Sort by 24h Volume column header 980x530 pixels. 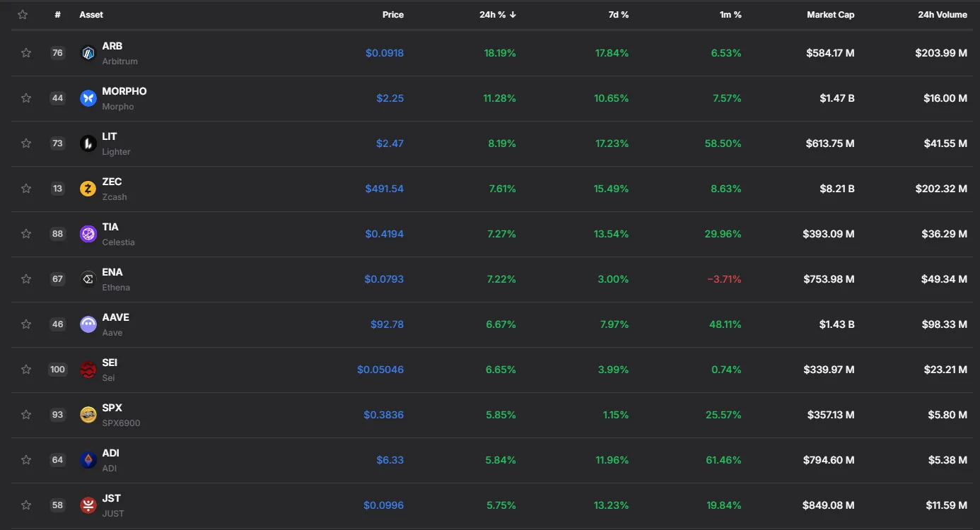[943, 15]
